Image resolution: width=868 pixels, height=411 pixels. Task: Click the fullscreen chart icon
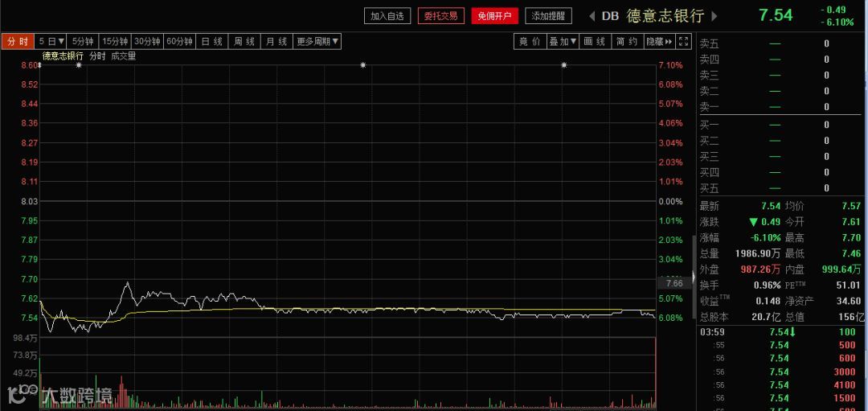(684, 42)
